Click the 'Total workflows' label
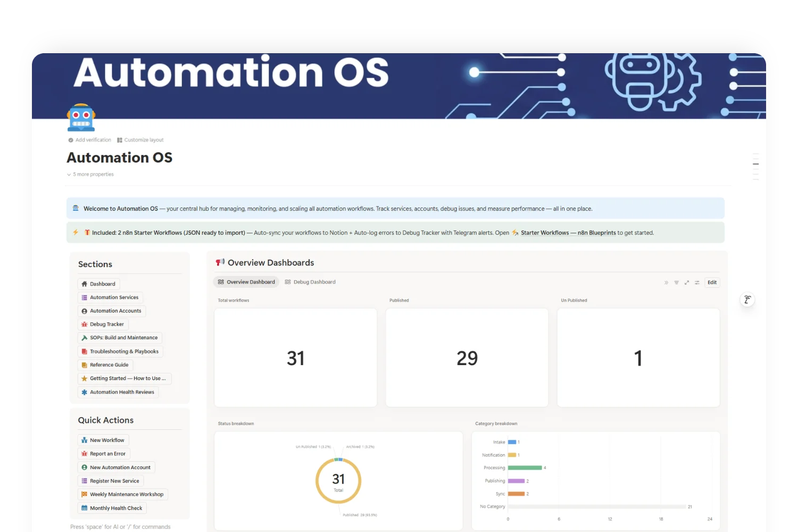This screenshot has width=798, height=532. pos(234,301)
